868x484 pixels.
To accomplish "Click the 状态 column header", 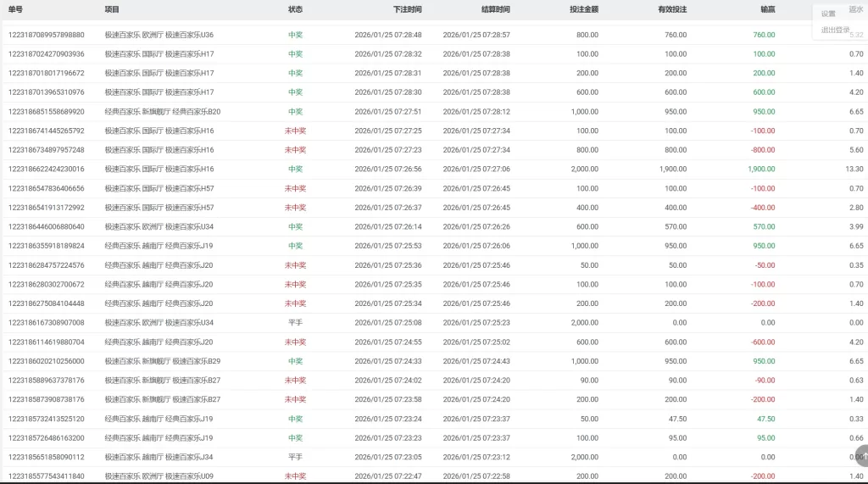I will point(295,9).
